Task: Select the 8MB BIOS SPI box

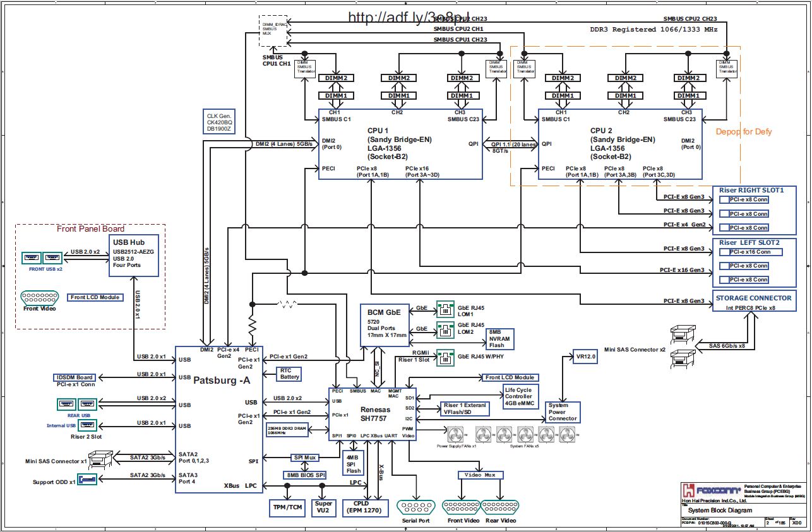Action: point(304,475)
